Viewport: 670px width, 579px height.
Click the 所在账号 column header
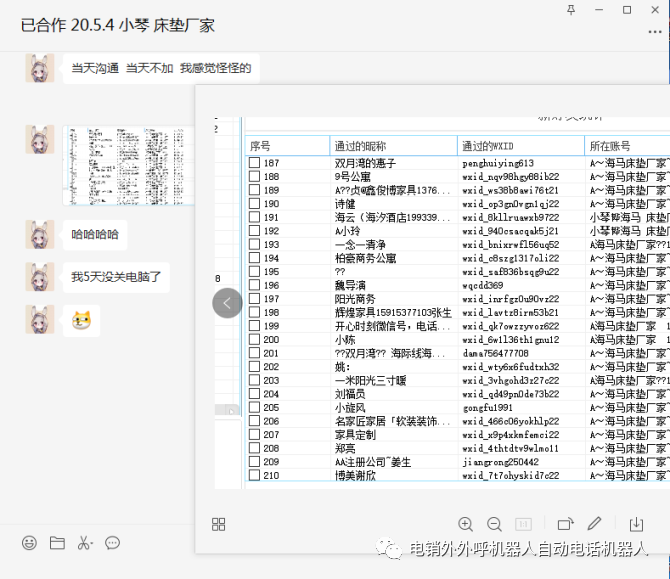(627, 146)
